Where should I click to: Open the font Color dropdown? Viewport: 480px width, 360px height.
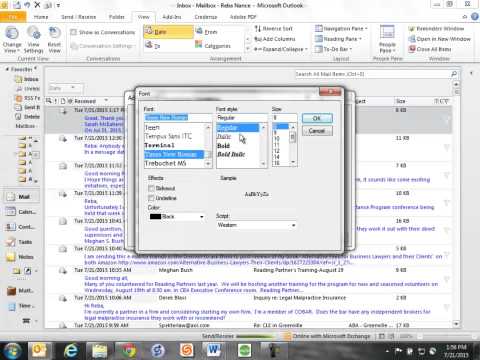[201, 217]
